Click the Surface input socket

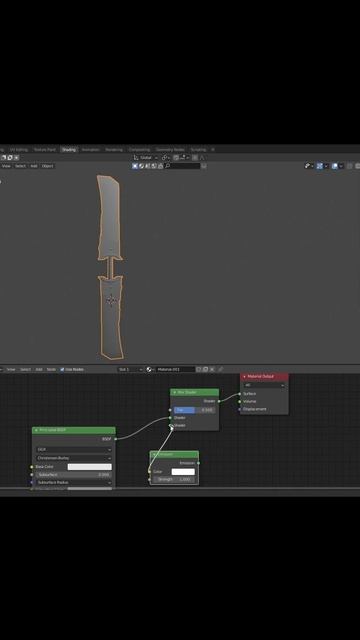tap(240, 394)
